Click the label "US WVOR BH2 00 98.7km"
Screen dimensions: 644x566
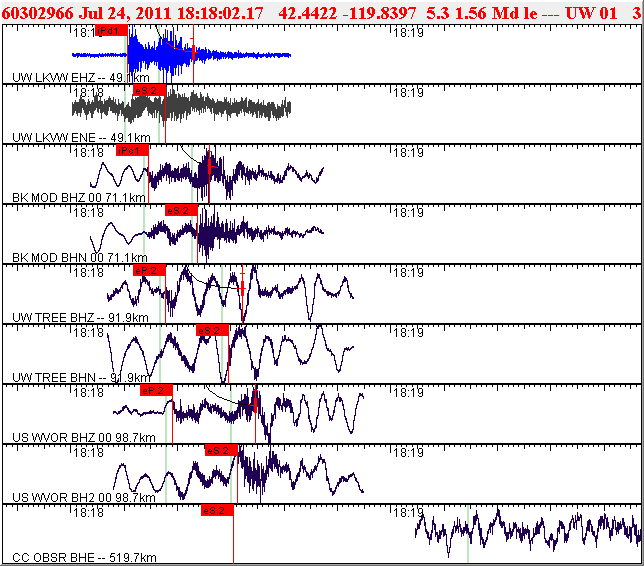[84, 497]
